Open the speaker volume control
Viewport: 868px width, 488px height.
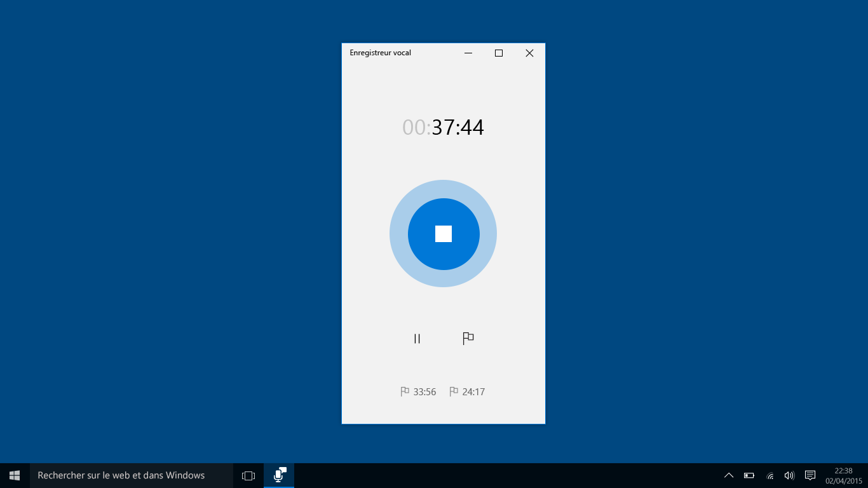tap(789, 475)
